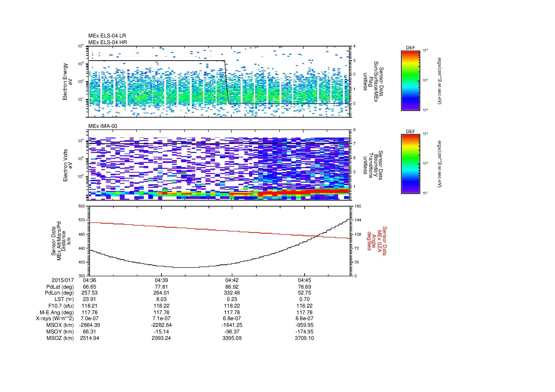Click the 'MSOY (km)' row label
Screen dimensions: 555x392
[x=60, y=332]
